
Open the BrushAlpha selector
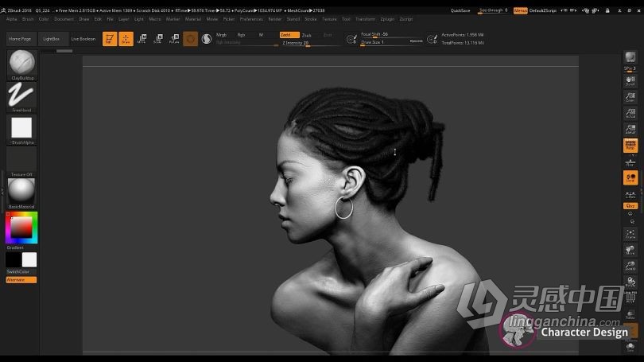click(x=21, y=130)
